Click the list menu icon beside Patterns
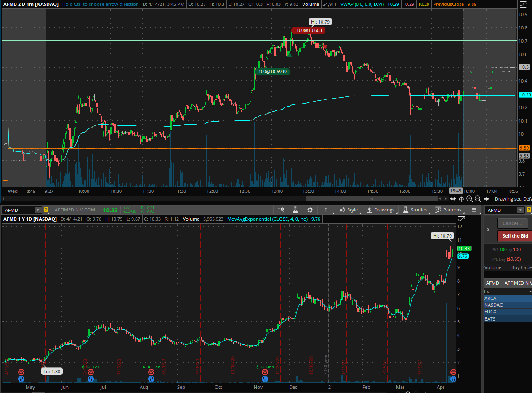The height and width of the screenshot is (393, 532). coord(474,210)
